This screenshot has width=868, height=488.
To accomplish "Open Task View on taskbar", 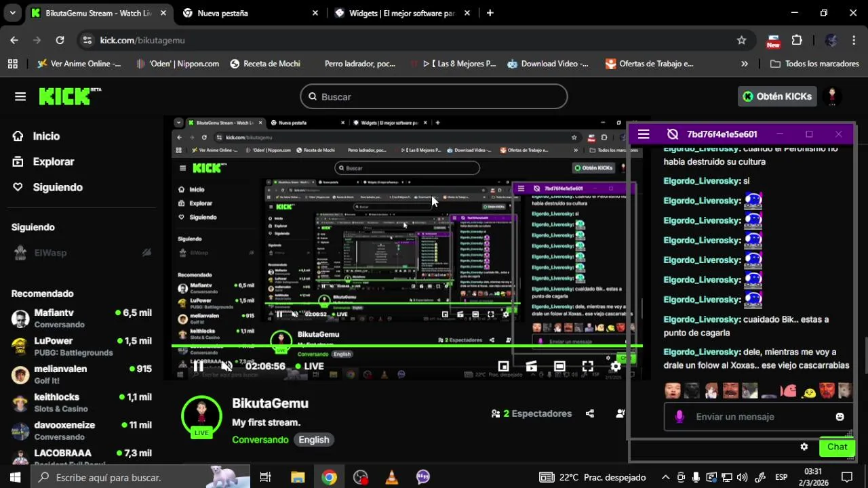I will tap(265, 477).
